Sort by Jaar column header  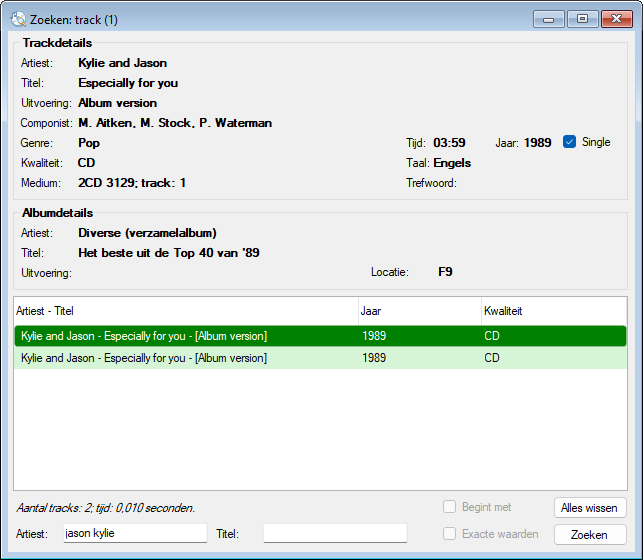420,311
